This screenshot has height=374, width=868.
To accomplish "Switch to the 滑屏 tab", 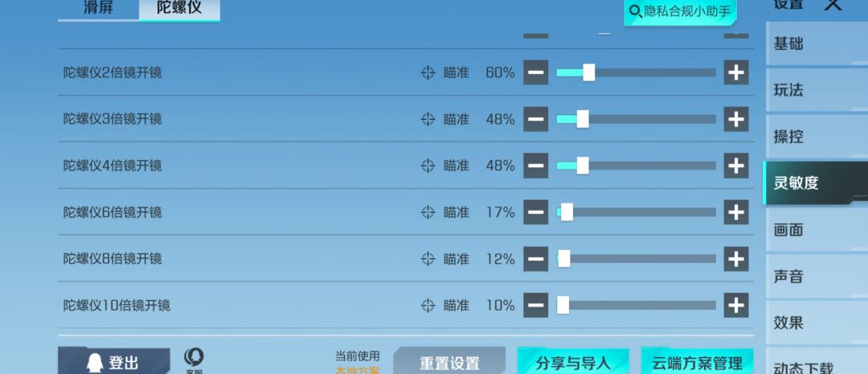I will tap(98, 9).
